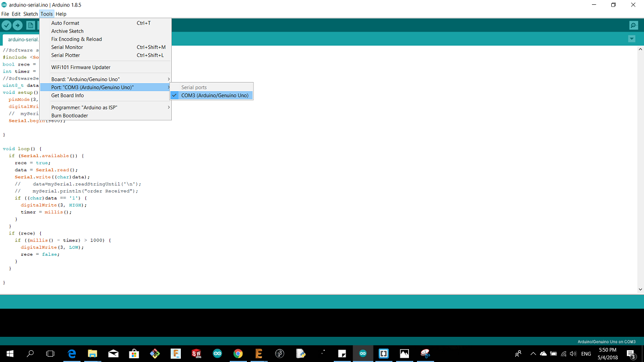Select Fix Encoding & Reload
Screen dimensions: 644x362
pos(106,39)
